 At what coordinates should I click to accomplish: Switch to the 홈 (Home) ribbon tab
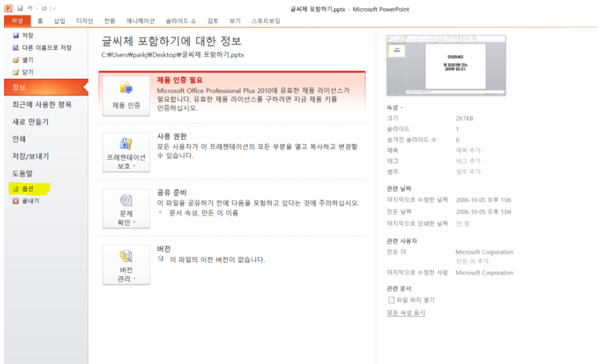point(40,21)
